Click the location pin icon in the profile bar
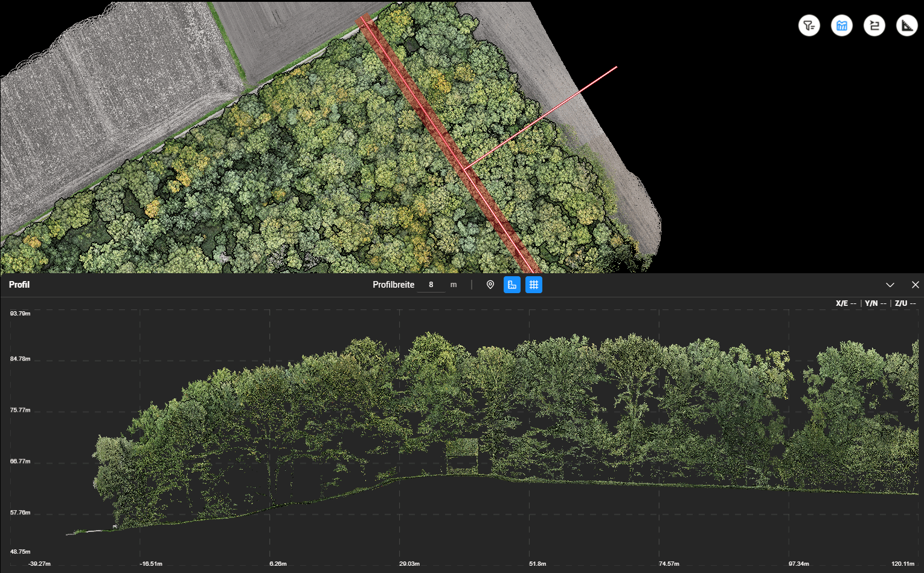The height and width of the screenshot is (573, 924). [490, 285]
